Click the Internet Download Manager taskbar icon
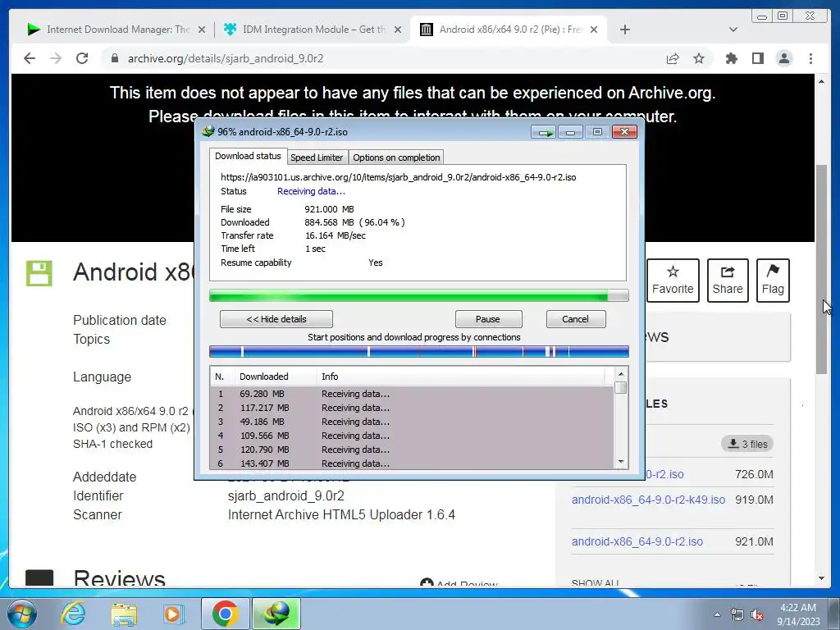This screenshot has height=630, width=840. click(x=276, y=614)
